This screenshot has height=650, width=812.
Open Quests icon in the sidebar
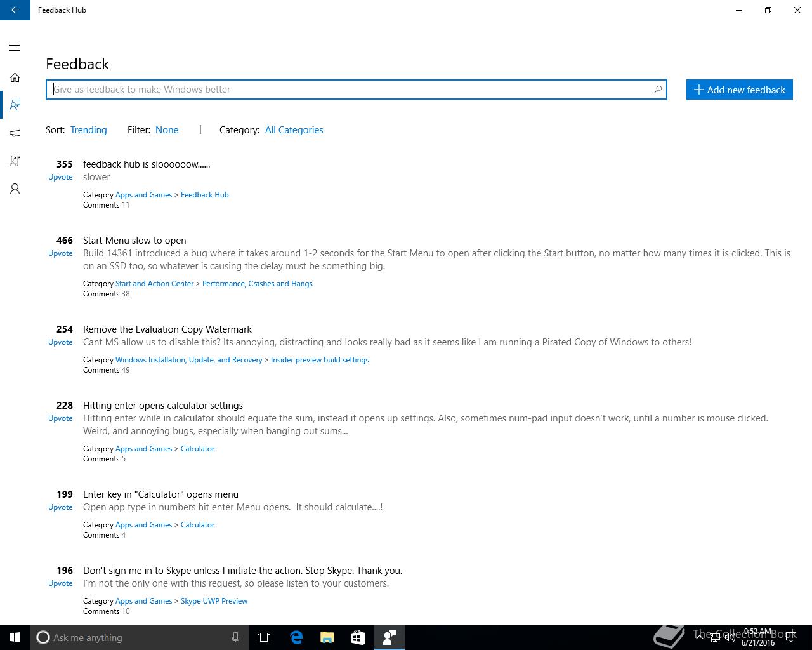[15, 161]
